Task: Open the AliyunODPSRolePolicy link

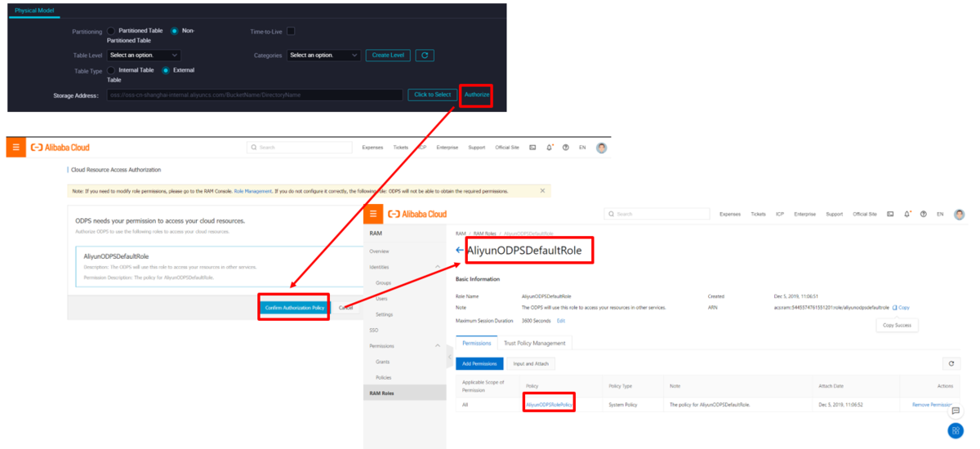Action: tap(550, 404)
